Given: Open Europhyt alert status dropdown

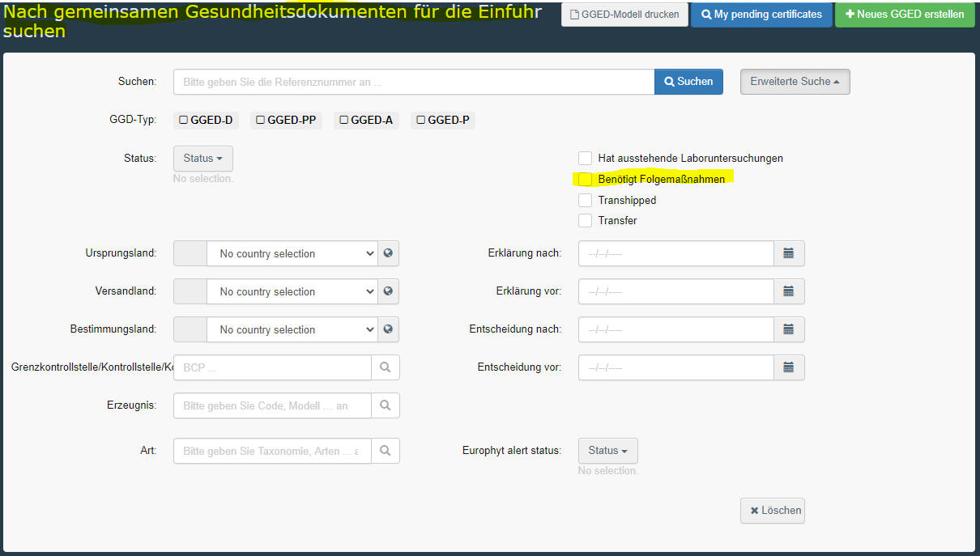Looking at the screenshot, I should [x=608, y=451].
